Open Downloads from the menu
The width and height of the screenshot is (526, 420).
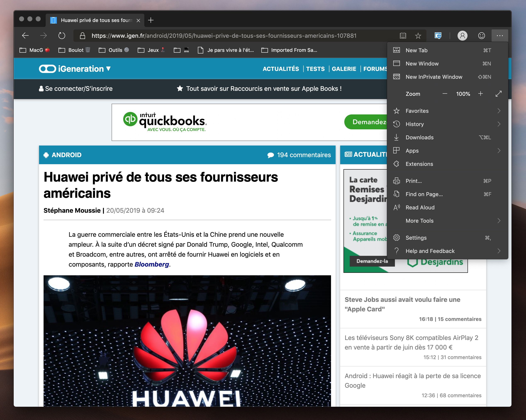point(447,137)
